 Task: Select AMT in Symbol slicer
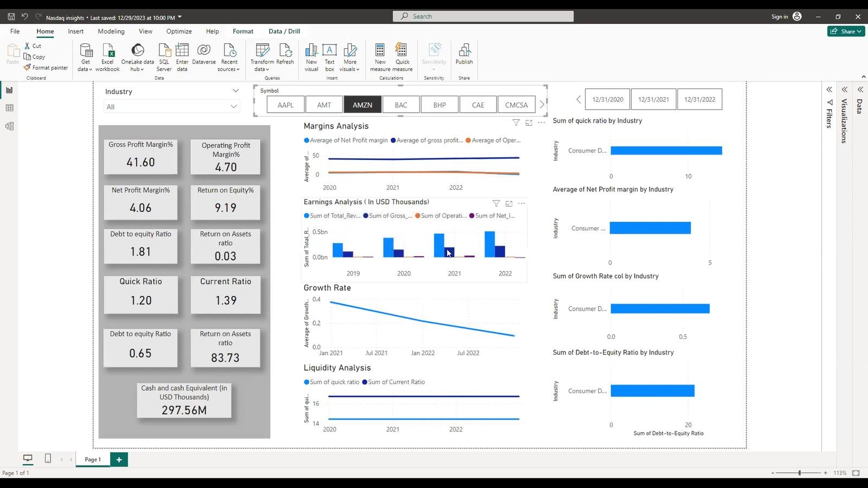(324, 105)
